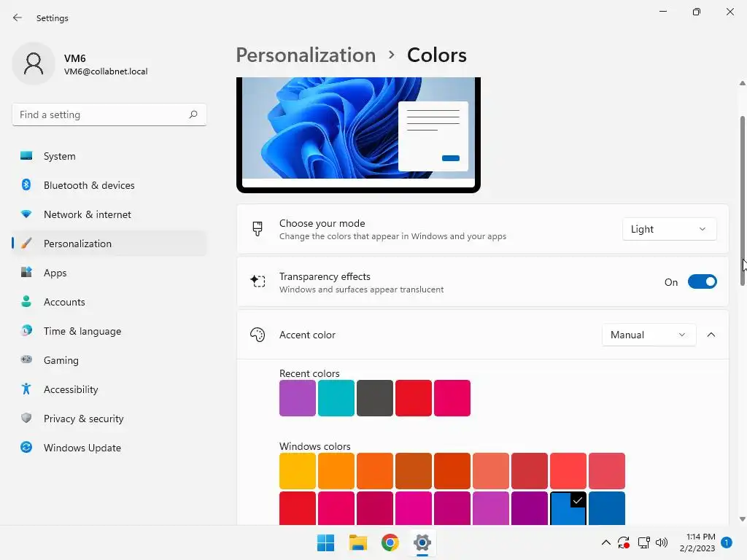This screenshot has width=747, height=560.
Task: Open the clock and date flyout
Action: click(697, 542)
